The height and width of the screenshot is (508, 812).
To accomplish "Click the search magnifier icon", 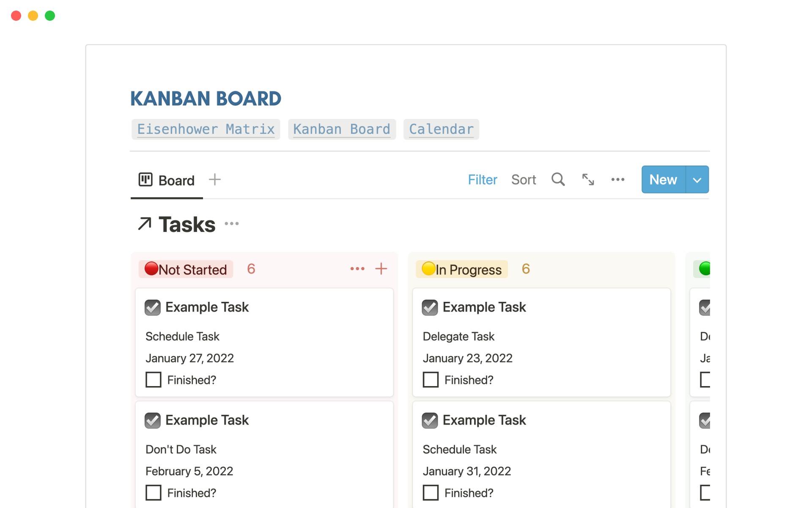I will [x=558, y=179].
